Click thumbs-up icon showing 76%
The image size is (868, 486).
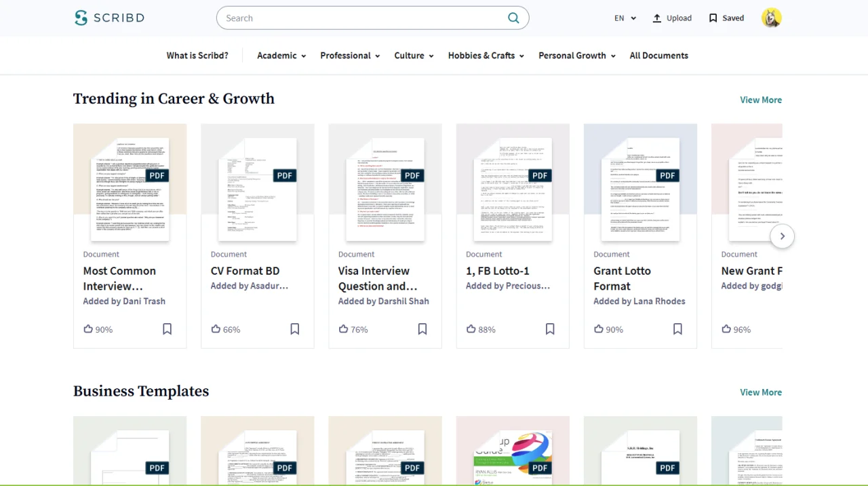click(x=343, y=329)
